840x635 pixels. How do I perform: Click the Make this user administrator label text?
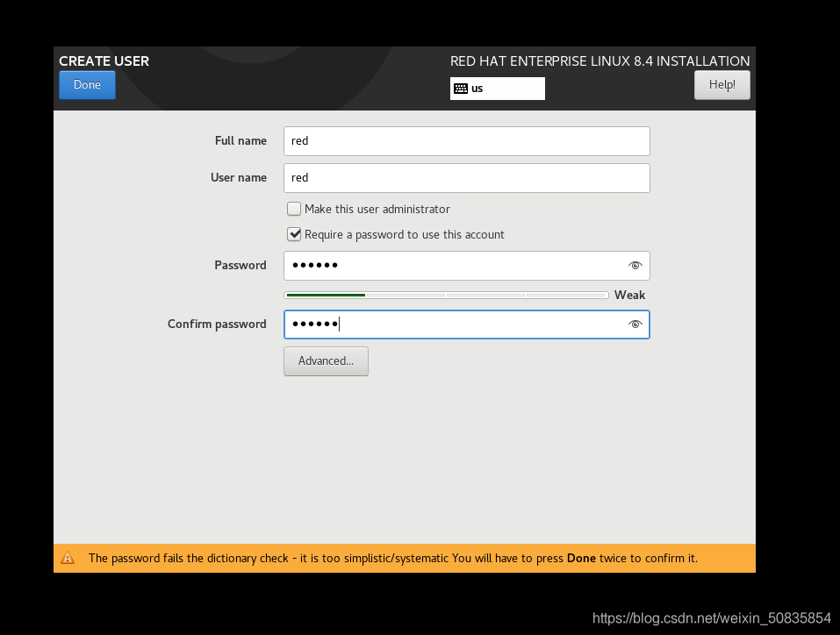(377, 209)
